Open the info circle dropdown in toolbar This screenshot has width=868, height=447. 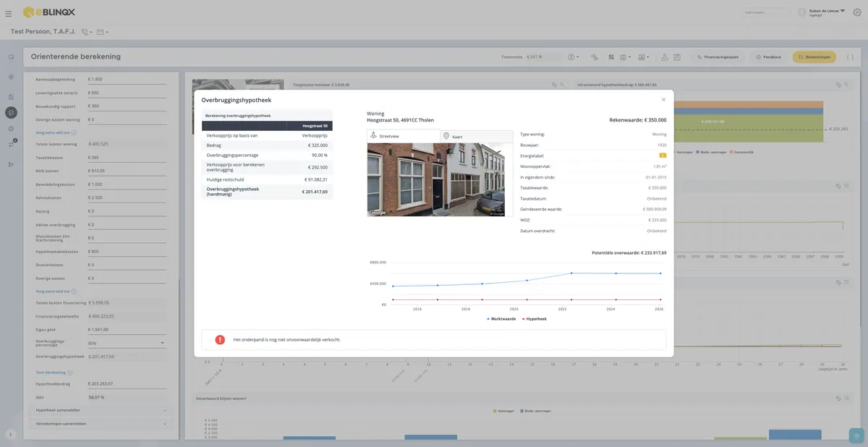(x=573, y=57)
